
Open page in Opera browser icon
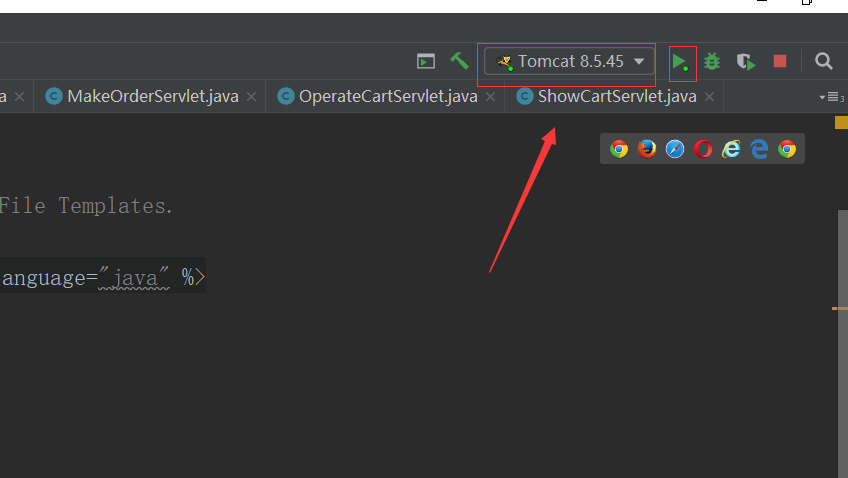click(x=703, y=149)
